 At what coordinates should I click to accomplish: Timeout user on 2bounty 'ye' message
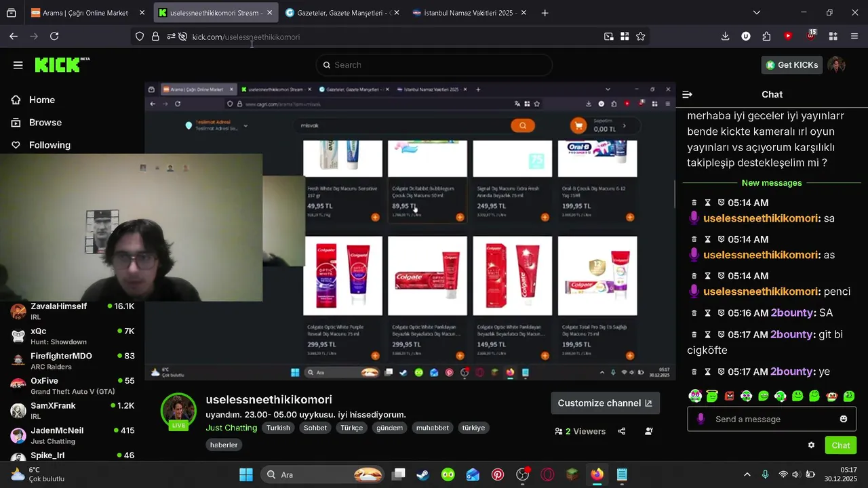pos(707,371)
